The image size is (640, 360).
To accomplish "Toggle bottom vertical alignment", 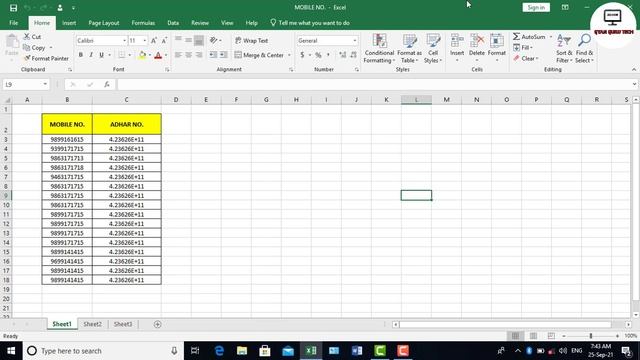I will 199,40.
